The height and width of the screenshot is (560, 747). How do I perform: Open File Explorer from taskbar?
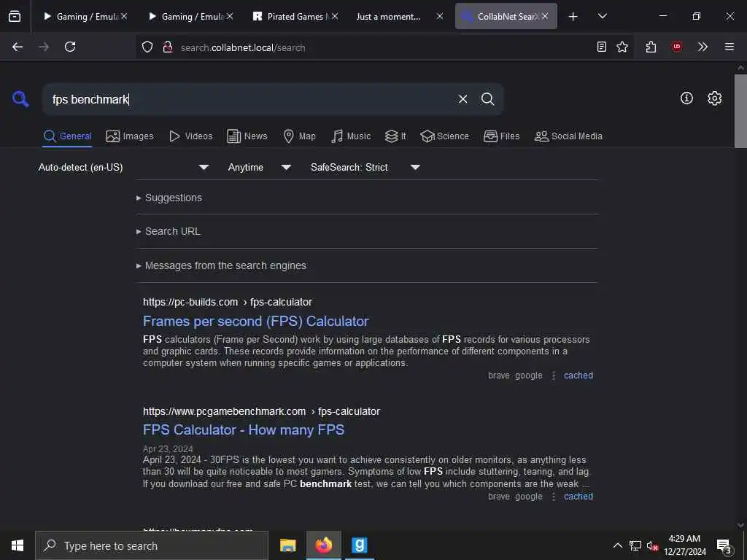point(287,545)
